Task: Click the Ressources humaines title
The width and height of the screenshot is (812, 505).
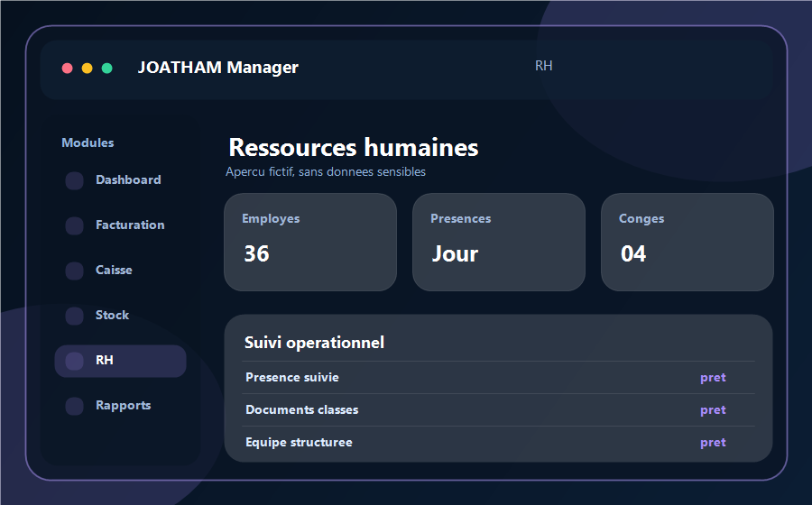Action: coord(354,148)
